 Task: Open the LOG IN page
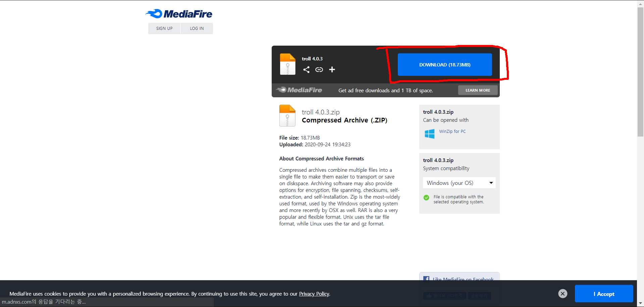197,29
